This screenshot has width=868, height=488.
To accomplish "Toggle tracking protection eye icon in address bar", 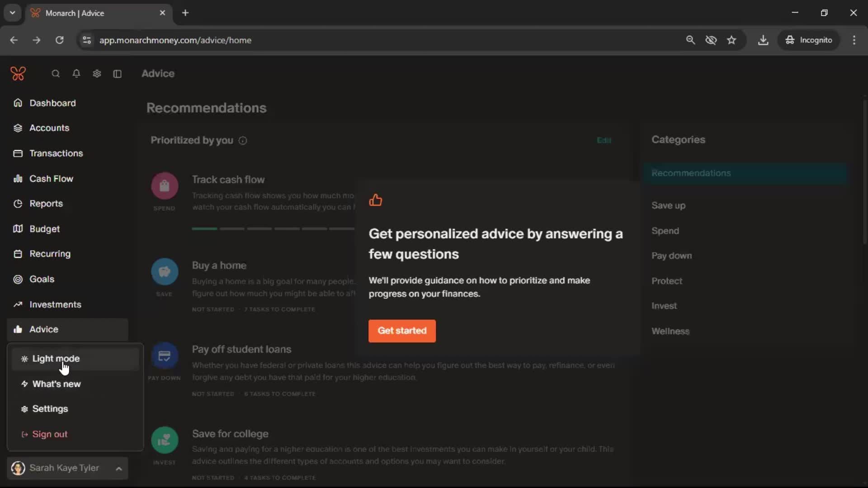I will [x=711, y=40].
